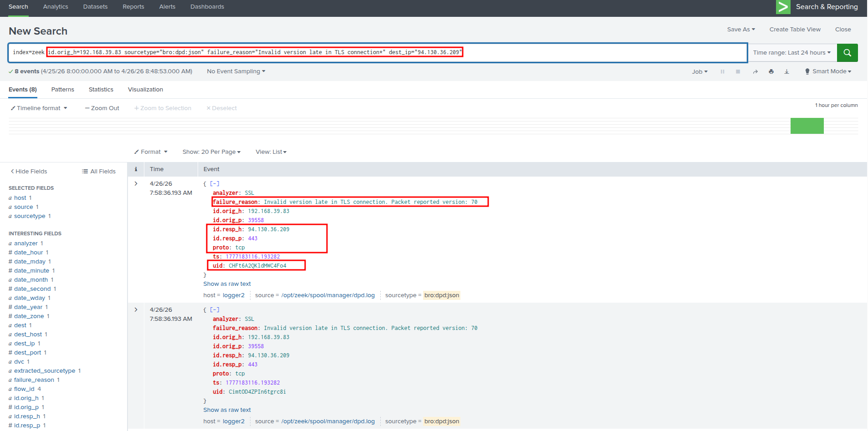Collapse first event JSON with [-] toggle
Screen dimensions: 868x431
click(214, 184)
